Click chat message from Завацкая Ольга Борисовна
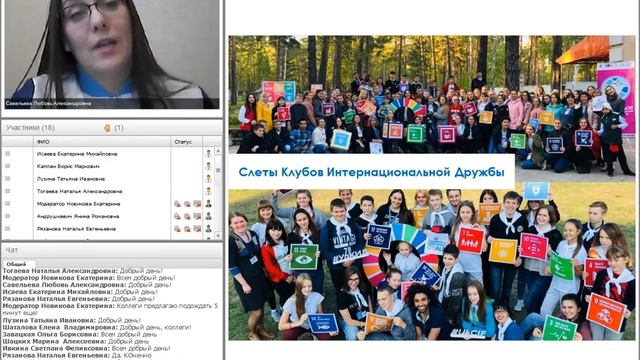The width and height of the screenshot is (640, 360). point(80,334)
